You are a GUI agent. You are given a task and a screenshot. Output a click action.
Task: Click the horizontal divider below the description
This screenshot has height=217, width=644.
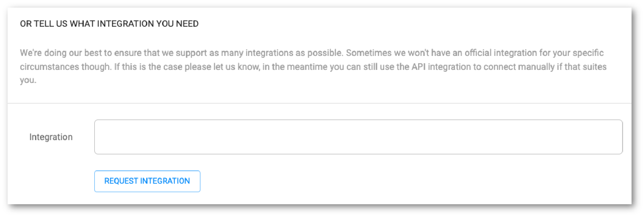(319, 103)
